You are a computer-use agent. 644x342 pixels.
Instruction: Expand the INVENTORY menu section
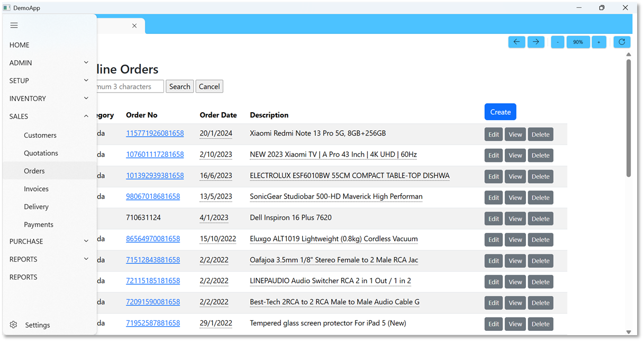pos(49,98)
